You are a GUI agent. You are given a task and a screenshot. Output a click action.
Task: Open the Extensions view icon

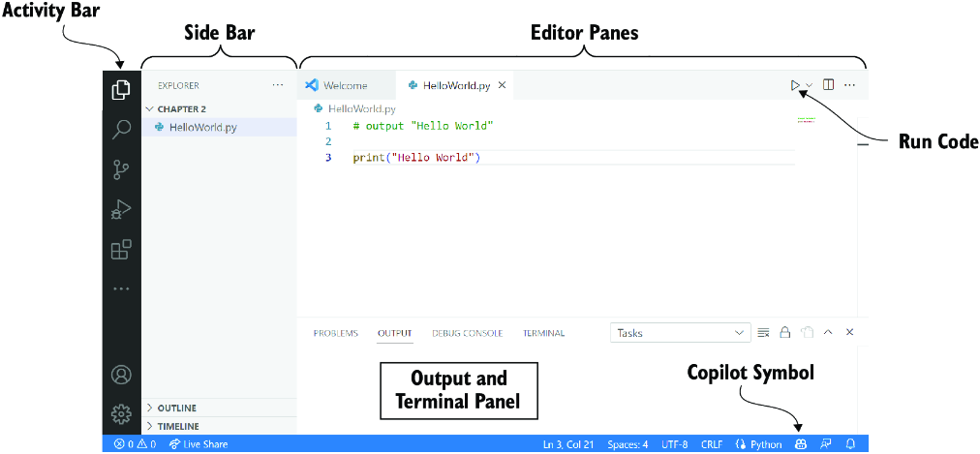[121, 250]
